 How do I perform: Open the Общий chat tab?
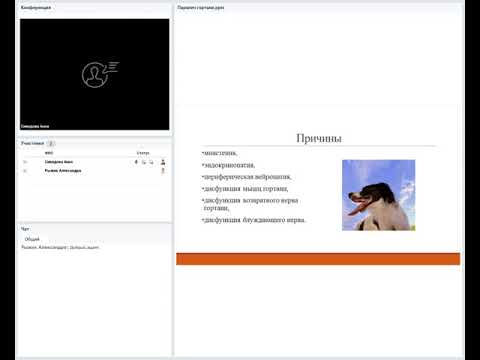point(32,239)
